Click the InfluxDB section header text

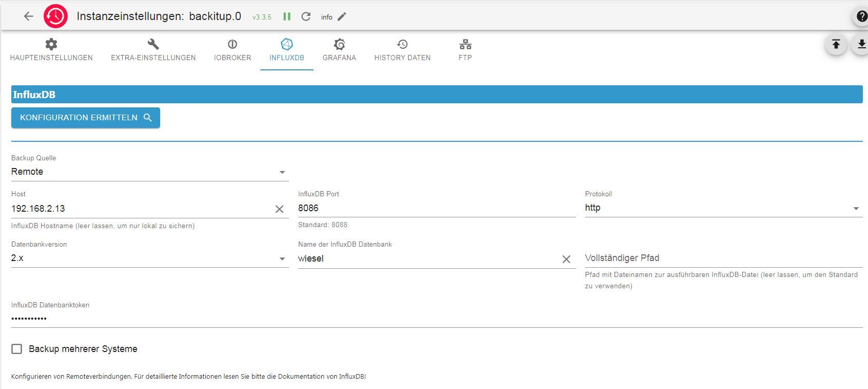click(34, 95)
